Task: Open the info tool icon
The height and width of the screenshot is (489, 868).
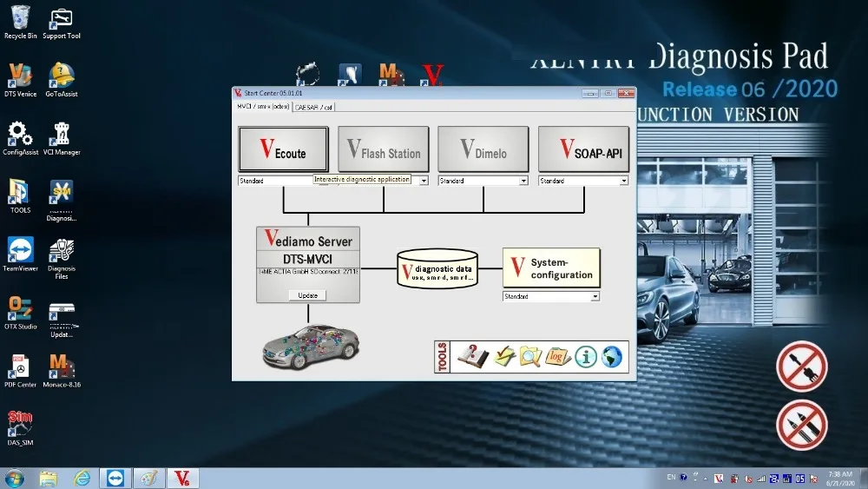Action: click(586, 357)
